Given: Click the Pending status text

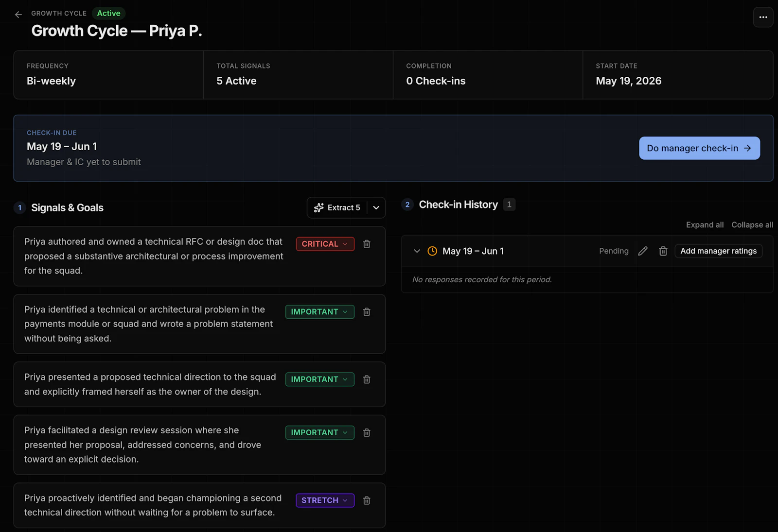Looking at the screenshot, I should 614,251.
